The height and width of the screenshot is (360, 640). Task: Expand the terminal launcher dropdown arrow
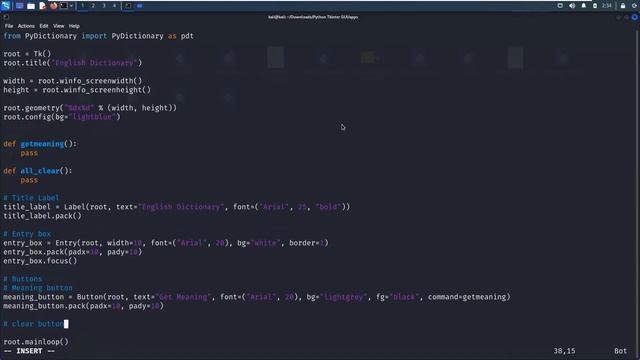tap(71, 6)
